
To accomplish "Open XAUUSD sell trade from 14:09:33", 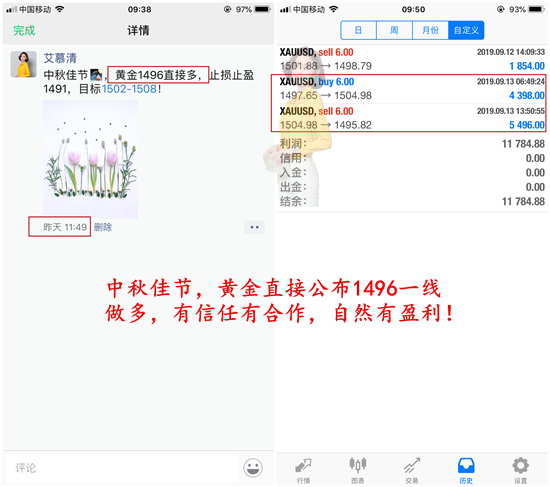I will (x=412, y=59).
